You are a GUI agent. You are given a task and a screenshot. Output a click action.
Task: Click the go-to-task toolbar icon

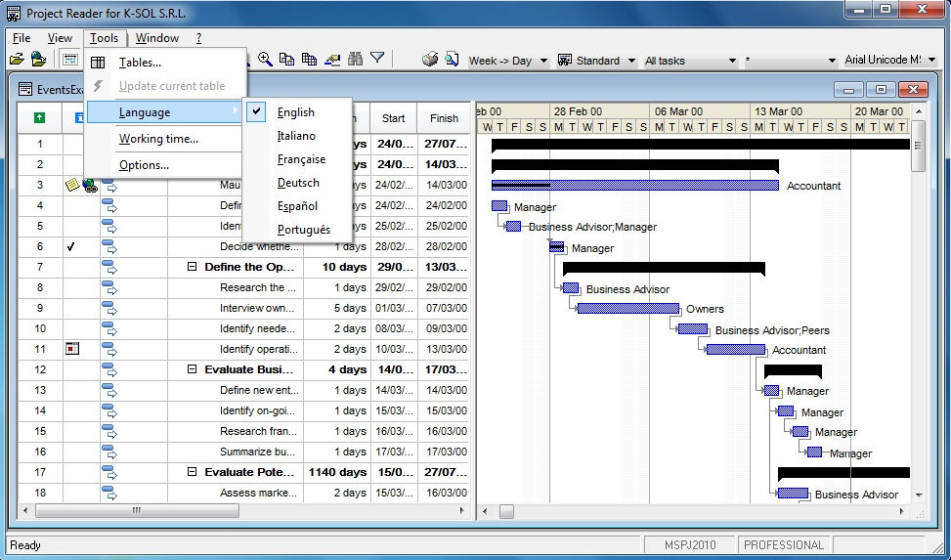332,59
